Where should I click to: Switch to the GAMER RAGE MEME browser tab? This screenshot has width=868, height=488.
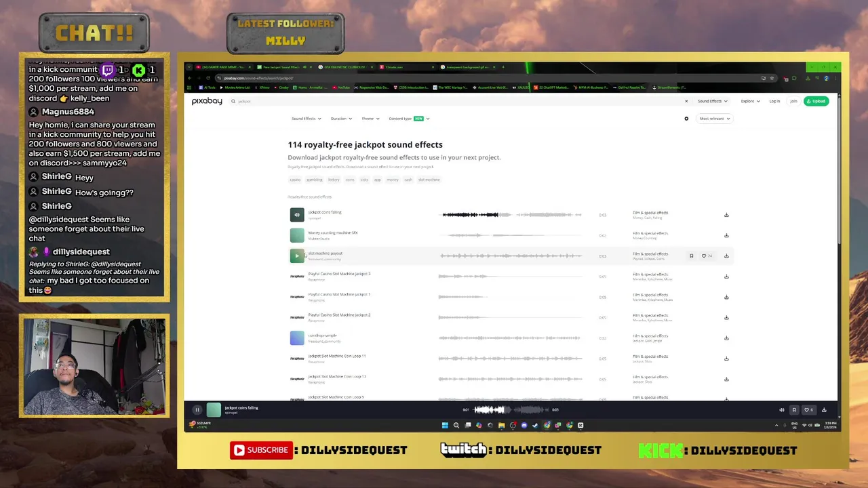(x=222, y=67)
